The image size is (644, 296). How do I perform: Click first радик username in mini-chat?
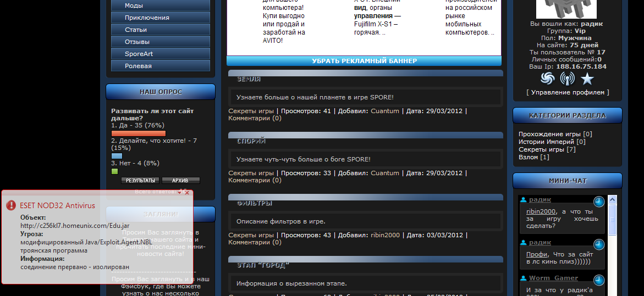[x=540, y=200]
